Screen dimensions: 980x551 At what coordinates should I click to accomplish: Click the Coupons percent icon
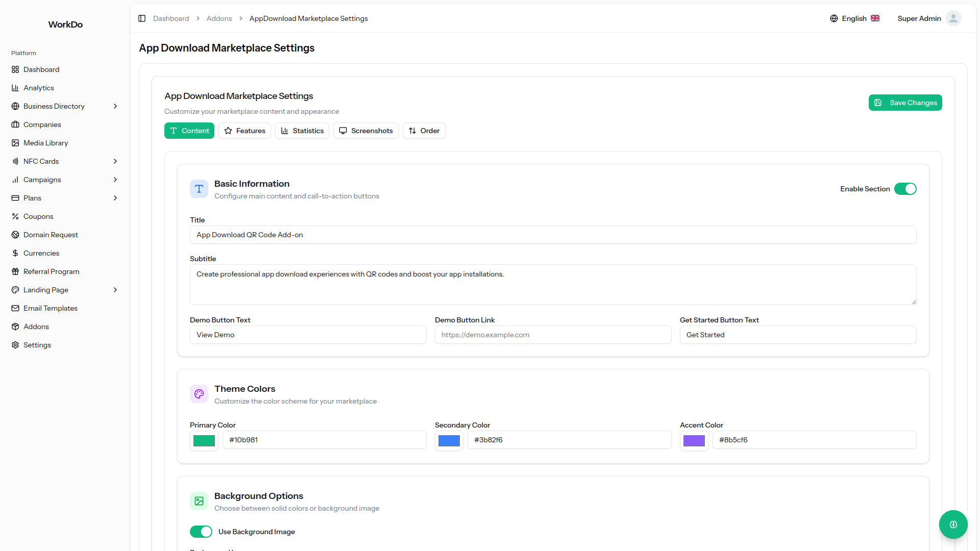pos(15,216)
